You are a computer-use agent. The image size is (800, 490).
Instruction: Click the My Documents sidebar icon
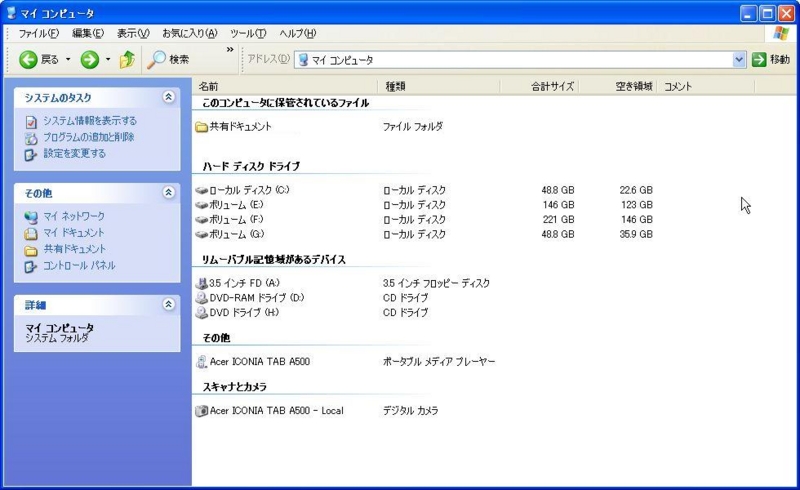[31, 234]
